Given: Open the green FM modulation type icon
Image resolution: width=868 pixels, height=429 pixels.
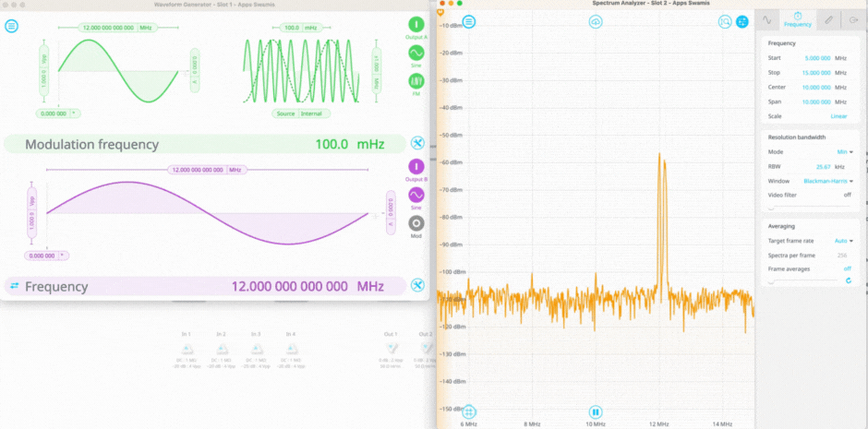Looking at the screenshot, I should point(416,80).
